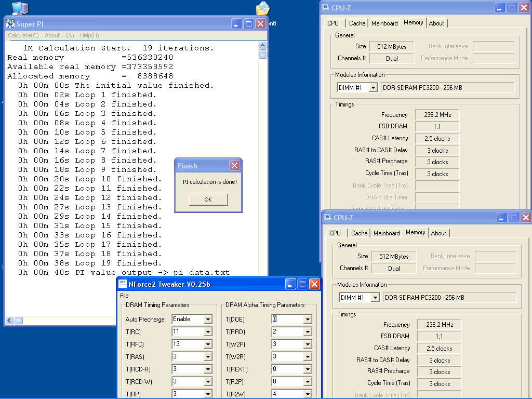
Task: Click the upper CPU-Z window title icon
Action: [325, 7]
